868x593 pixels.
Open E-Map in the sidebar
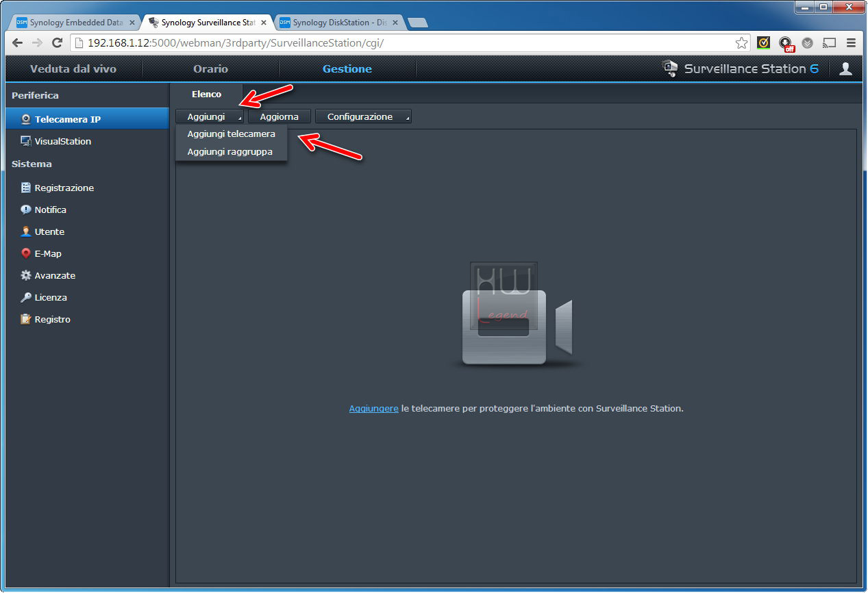pos(87,253)
